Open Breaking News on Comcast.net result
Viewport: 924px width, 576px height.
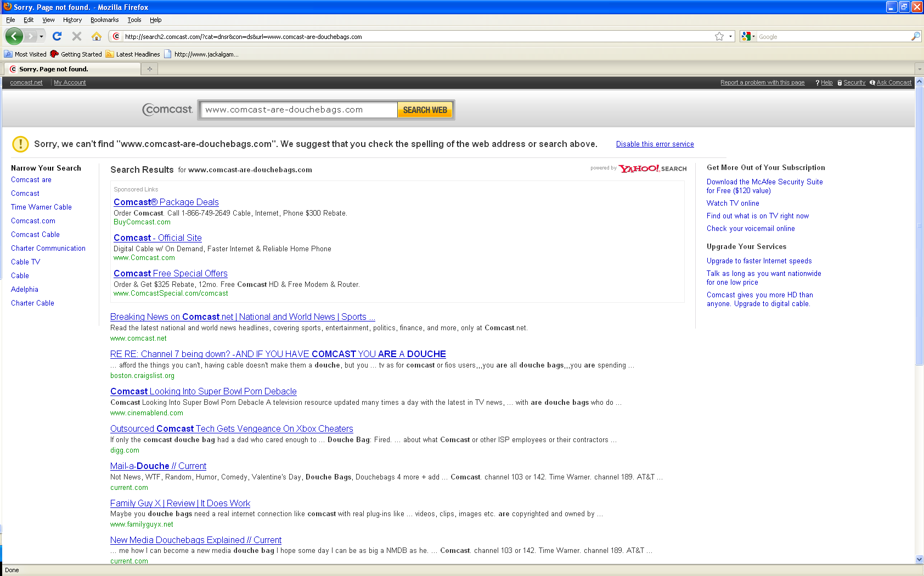click(x=243, y=317)
